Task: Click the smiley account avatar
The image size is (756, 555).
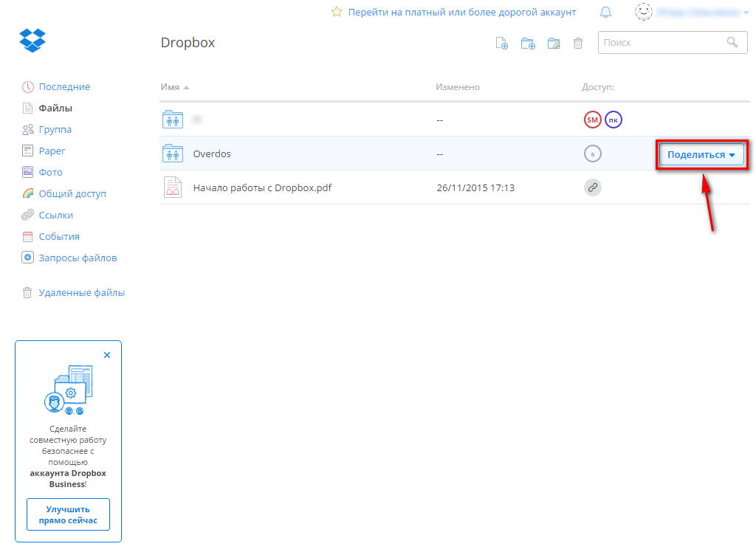Action: (x=644, y=12)
